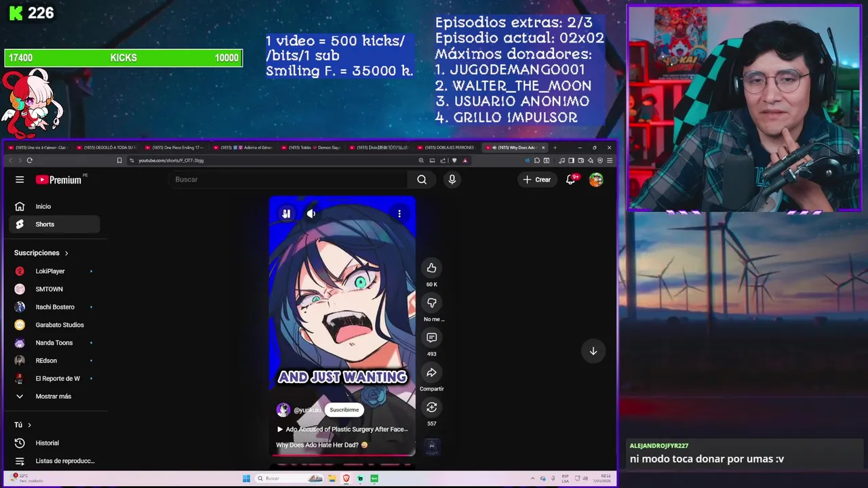Click the Brave browser taskbar icon
Screen dimensions: 868x488
coord(347,479)
